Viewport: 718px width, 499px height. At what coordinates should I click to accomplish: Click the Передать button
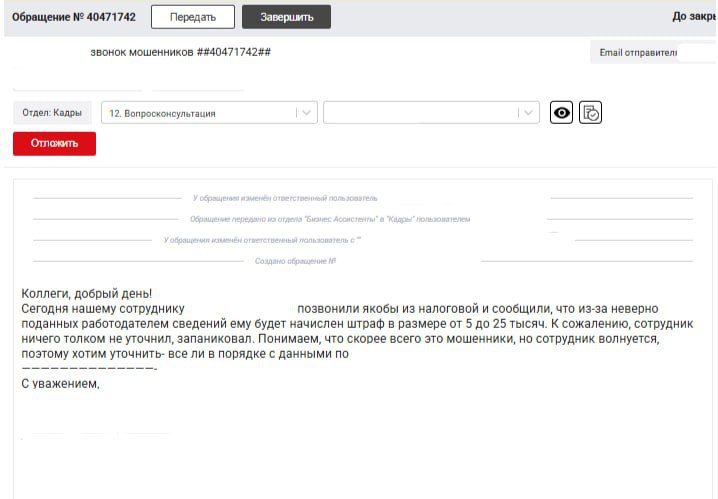point(193,17)
